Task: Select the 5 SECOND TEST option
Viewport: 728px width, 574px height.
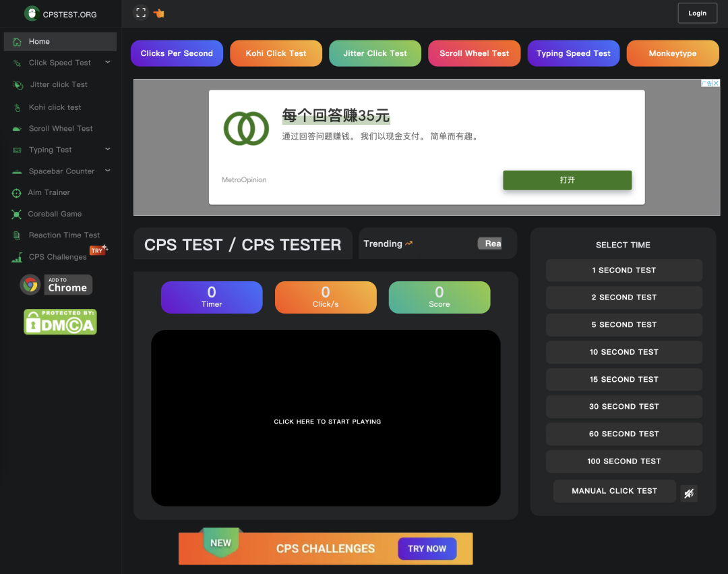Action: [x=624, y=325]
